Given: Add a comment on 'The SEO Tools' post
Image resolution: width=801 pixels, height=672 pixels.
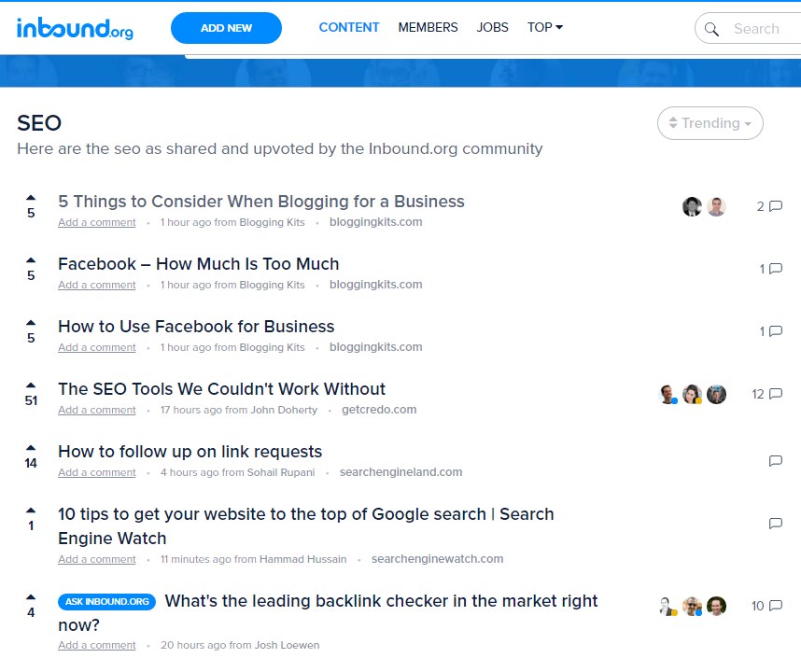Looking at the screenshot, I should (96, 410).
